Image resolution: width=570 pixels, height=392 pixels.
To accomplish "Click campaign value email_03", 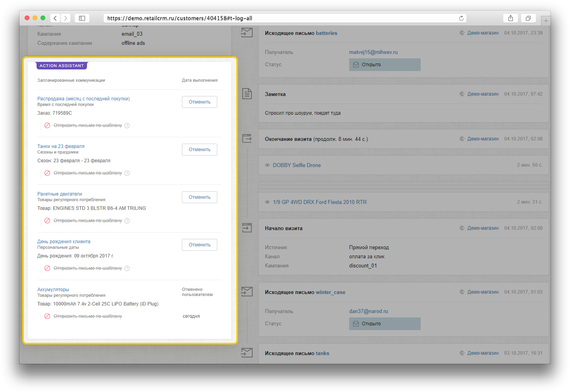I will coord(132,34).
